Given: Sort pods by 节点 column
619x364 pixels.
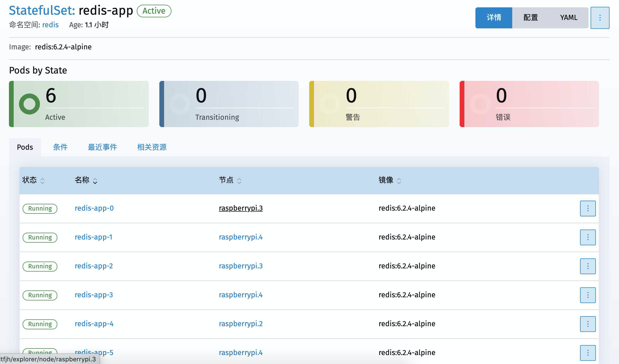Looking at the screenshot, I should [230, 180].
